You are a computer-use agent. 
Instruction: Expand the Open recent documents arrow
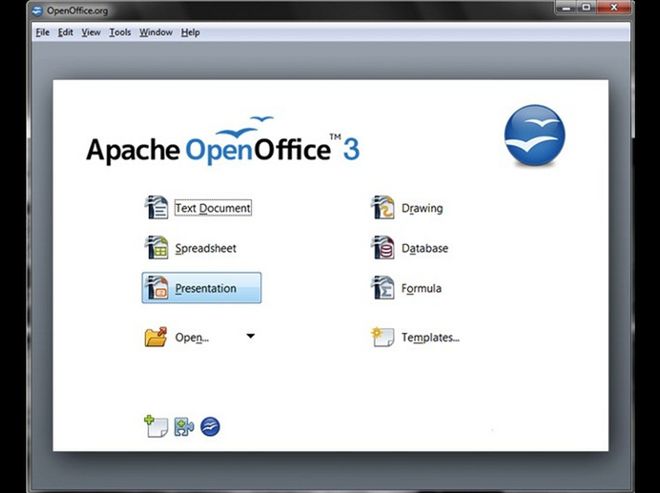click(x=250, y=336)
